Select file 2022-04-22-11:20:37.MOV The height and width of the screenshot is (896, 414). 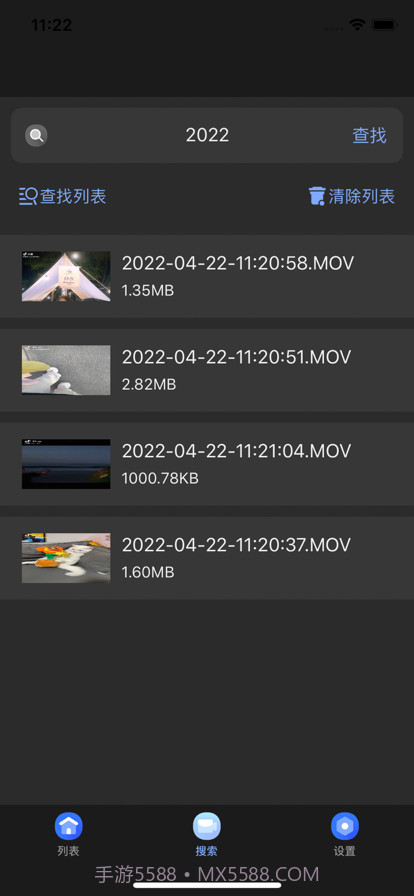click(207, 558)
